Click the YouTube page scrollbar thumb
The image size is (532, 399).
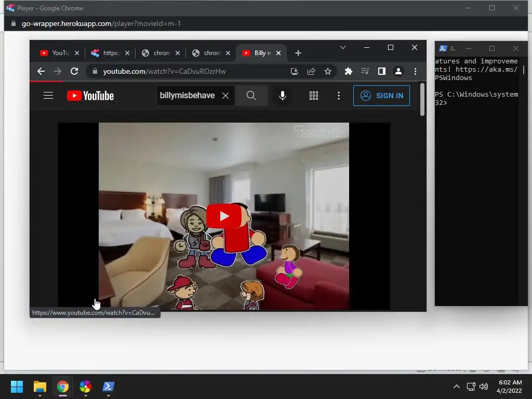tap(422, 99)
